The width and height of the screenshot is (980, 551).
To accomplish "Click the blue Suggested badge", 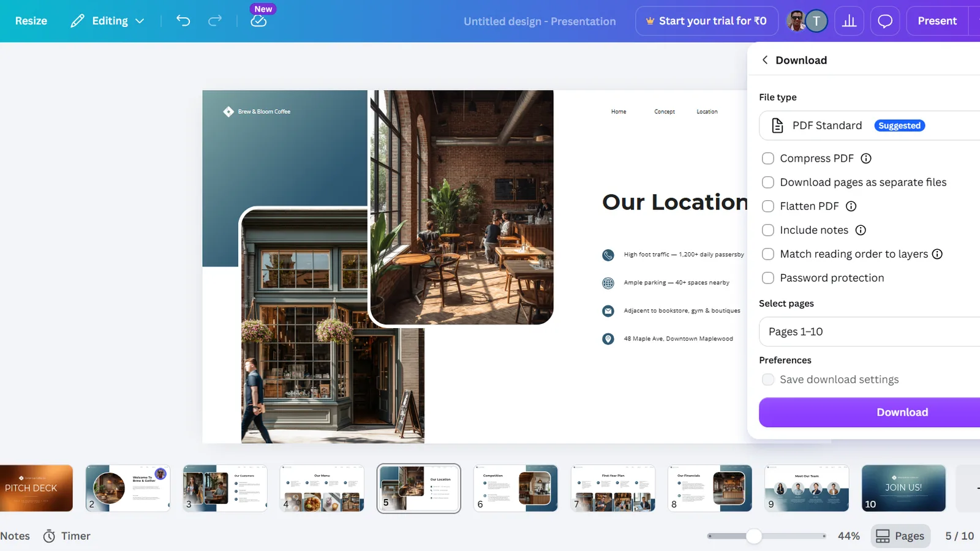I will (899, 126).
